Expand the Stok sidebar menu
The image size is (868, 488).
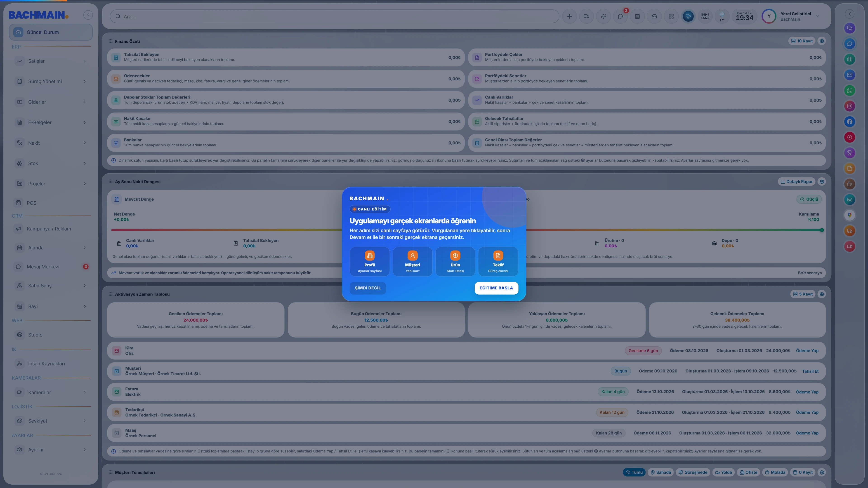tap(51, 163)
